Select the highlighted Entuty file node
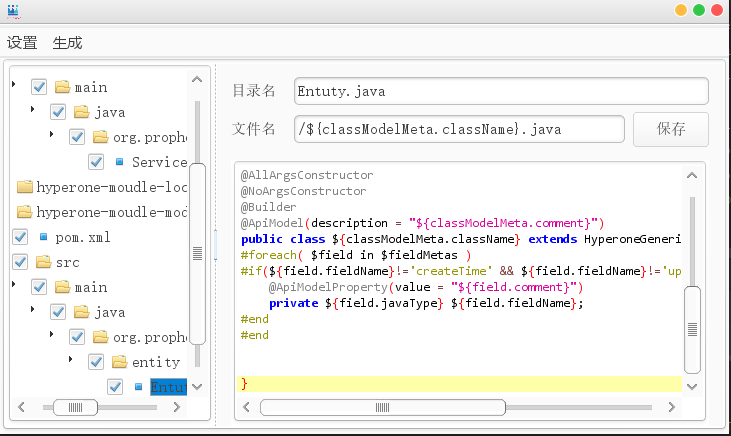 [x=168, y=387]
